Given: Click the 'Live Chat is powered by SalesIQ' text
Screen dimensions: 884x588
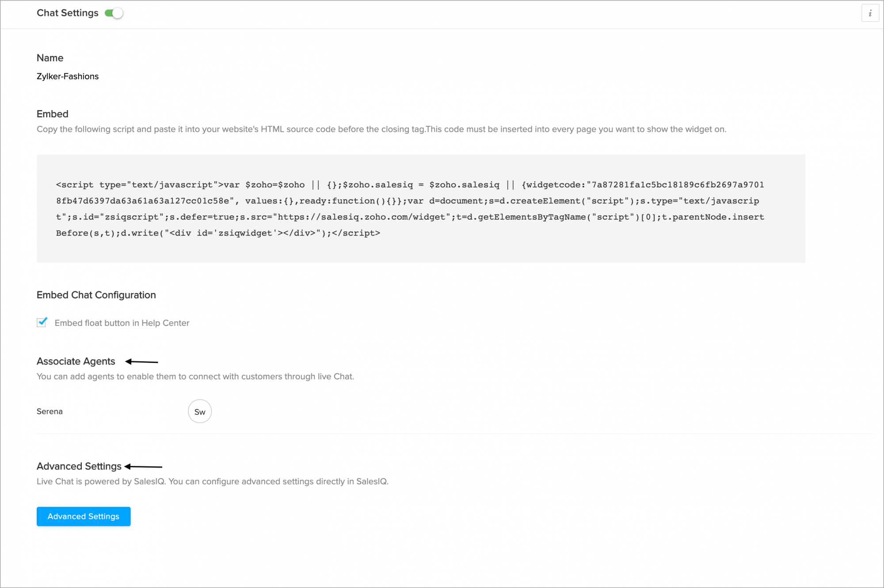Looking at the screenshot, I should click(213, 481).
